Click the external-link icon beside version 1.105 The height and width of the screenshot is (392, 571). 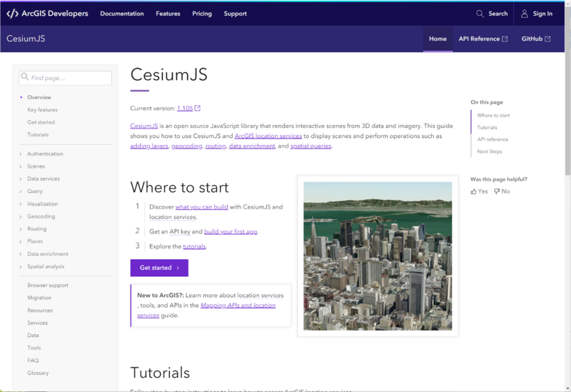(198, 109)
